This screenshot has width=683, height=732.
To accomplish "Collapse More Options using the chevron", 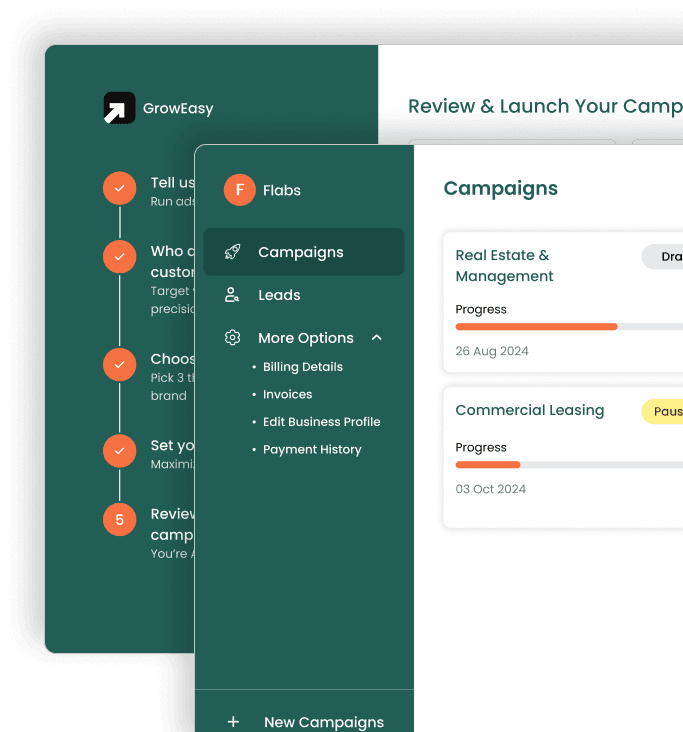I will click(x=377, y=338).
